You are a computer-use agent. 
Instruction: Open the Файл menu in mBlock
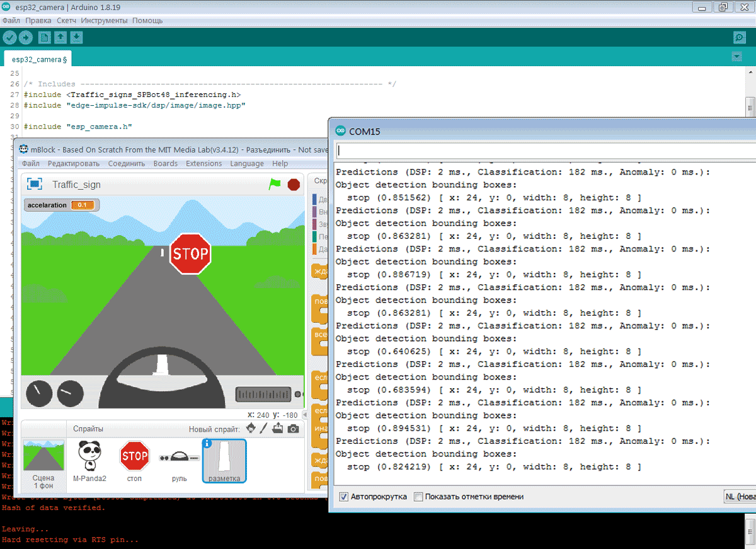point(31,163)
